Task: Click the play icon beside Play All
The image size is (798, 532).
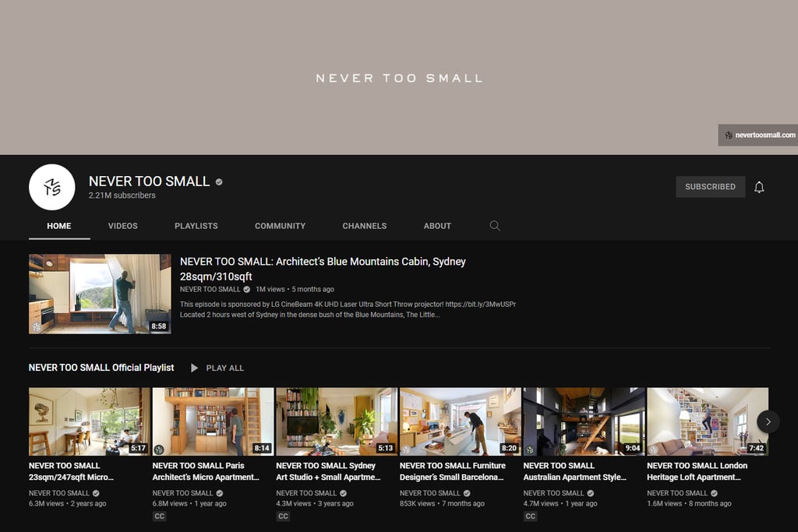Action: tap(194, 368)
